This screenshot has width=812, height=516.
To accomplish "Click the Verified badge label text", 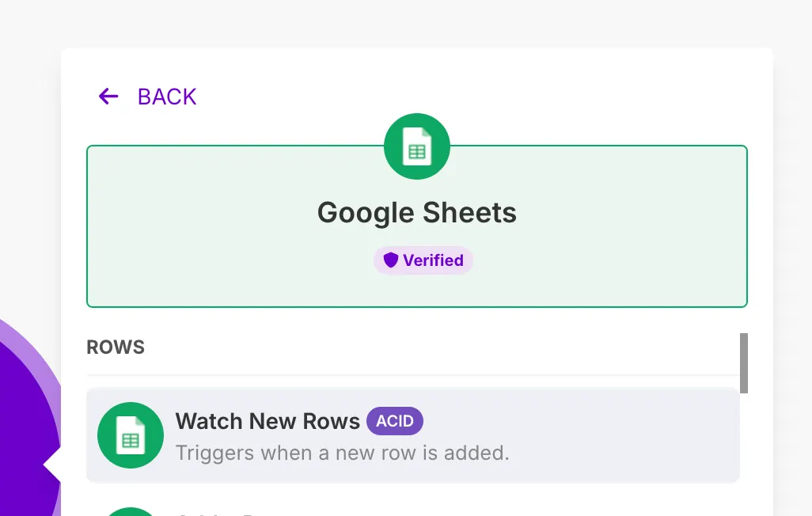I will [x=433, y=260].
